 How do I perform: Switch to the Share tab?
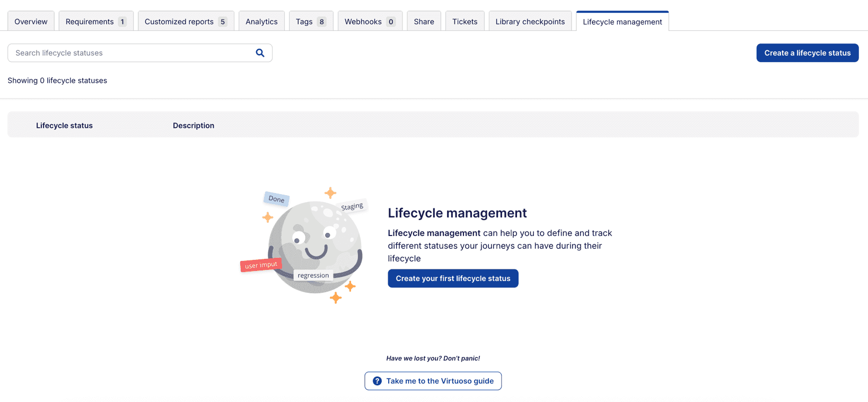(x=424, y=21)
